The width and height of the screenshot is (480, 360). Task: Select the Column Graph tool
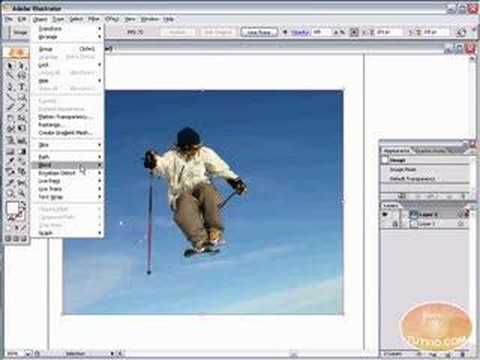click(x=22, y=140)
